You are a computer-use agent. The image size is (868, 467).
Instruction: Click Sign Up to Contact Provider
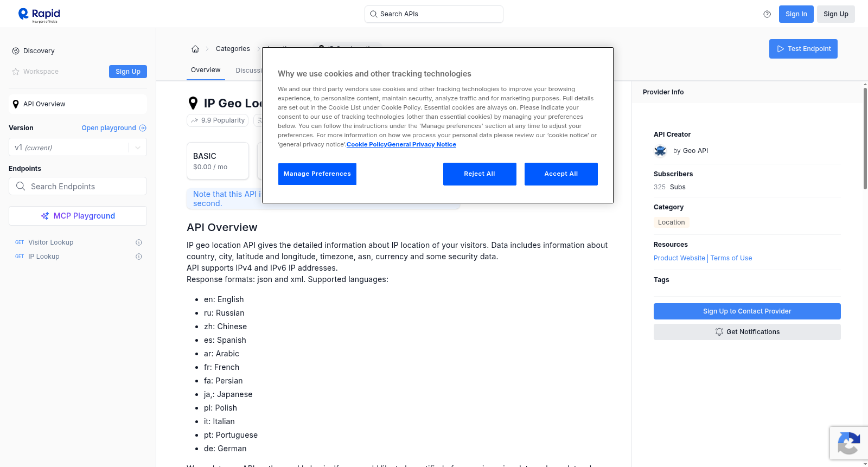tap(747, 311)
